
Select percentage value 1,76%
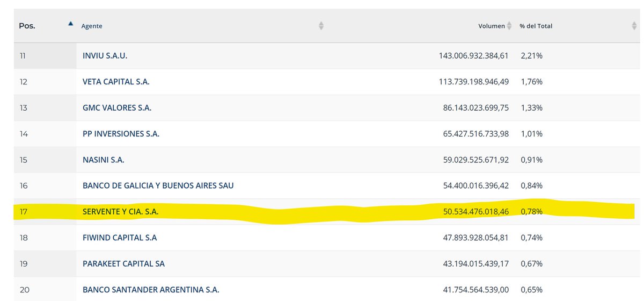[x=531, y=82]
